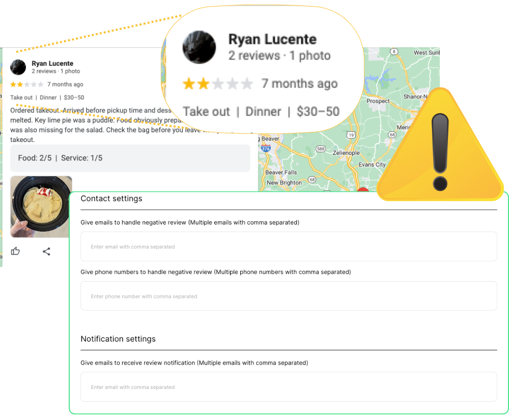
Task: Click the Route 588 marker on map
Action: (x=321, y=149)
